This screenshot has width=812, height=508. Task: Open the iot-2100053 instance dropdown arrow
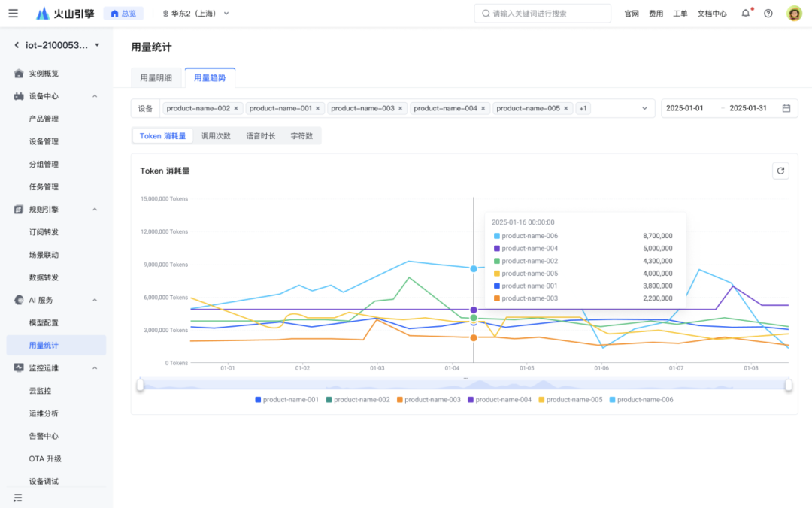97,45
